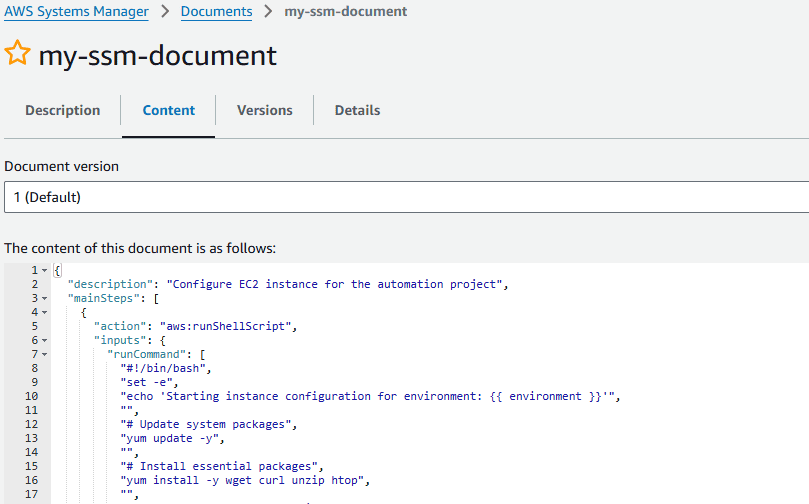
Task: Collapse the root object fold arrow on line 1
Action: [x=44, y=271]
